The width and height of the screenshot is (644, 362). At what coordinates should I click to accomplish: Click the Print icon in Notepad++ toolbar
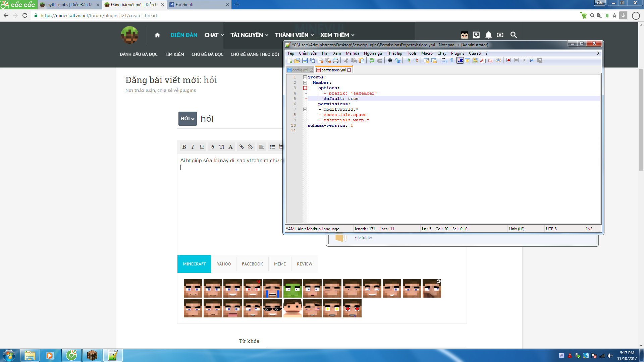336,61
